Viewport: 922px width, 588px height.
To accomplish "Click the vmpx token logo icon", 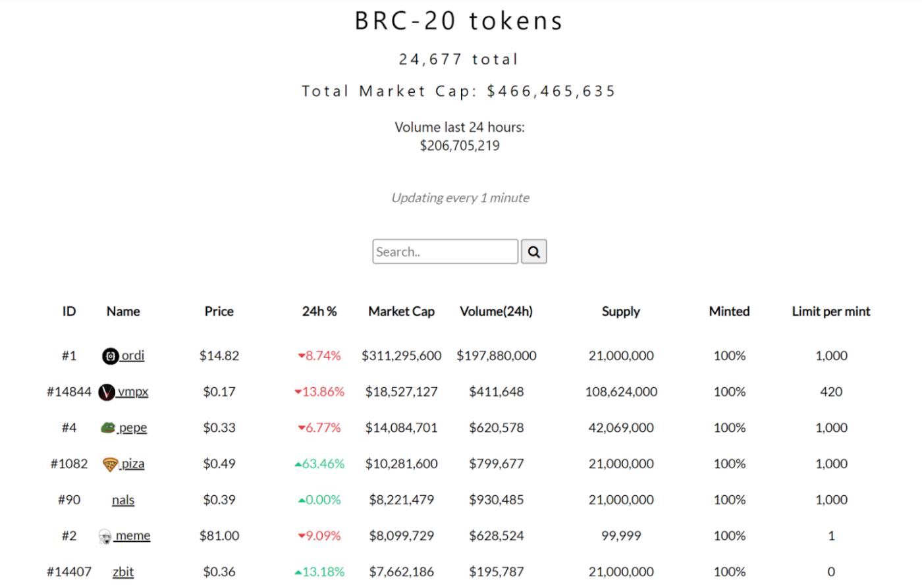I will point(106,392).
